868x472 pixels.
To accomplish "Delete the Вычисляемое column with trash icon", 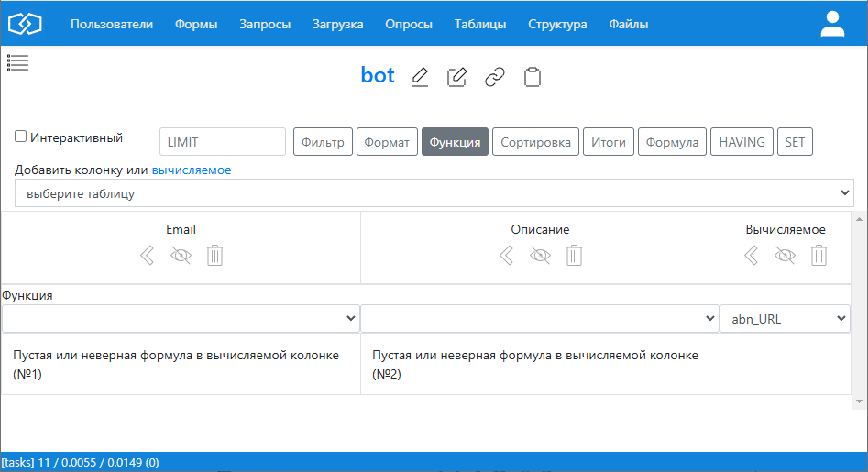I will pos(819,255).
